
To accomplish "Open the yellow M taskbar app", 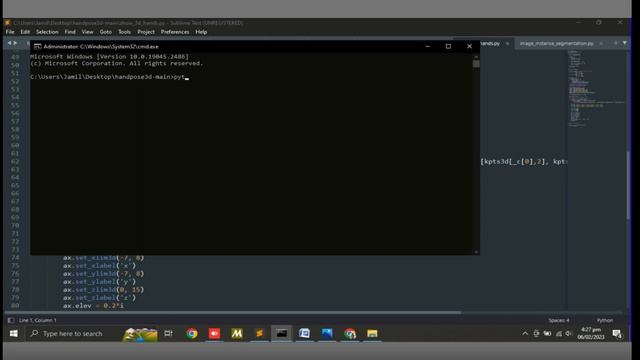I will tap(237, 333).
